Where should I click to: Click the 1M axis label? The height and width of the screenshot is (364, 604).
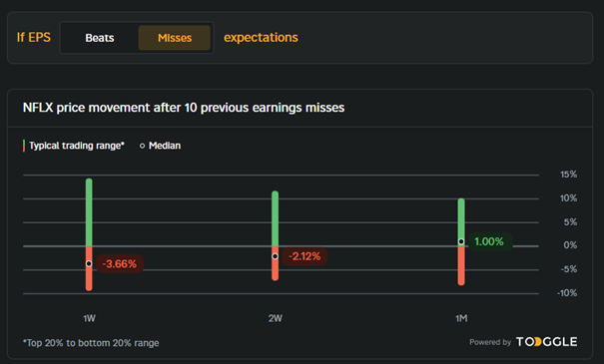(461, 318)
